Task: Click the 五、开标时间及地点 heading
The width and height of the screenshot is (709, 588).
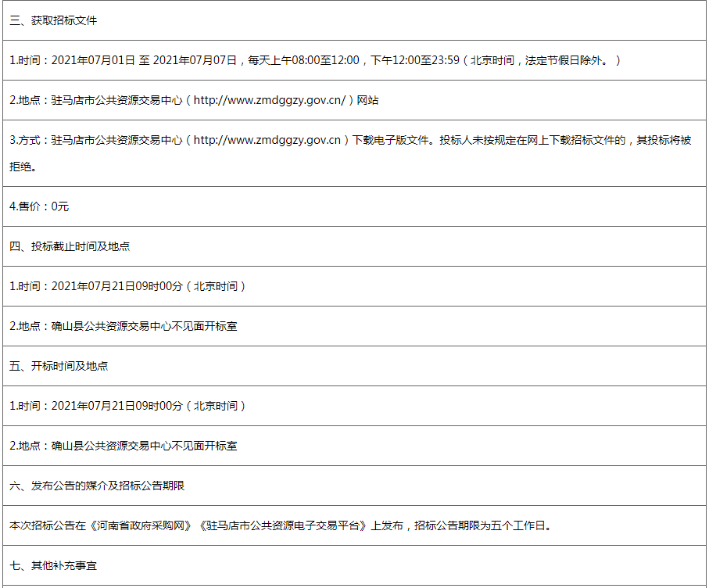Action: (59, 366)
